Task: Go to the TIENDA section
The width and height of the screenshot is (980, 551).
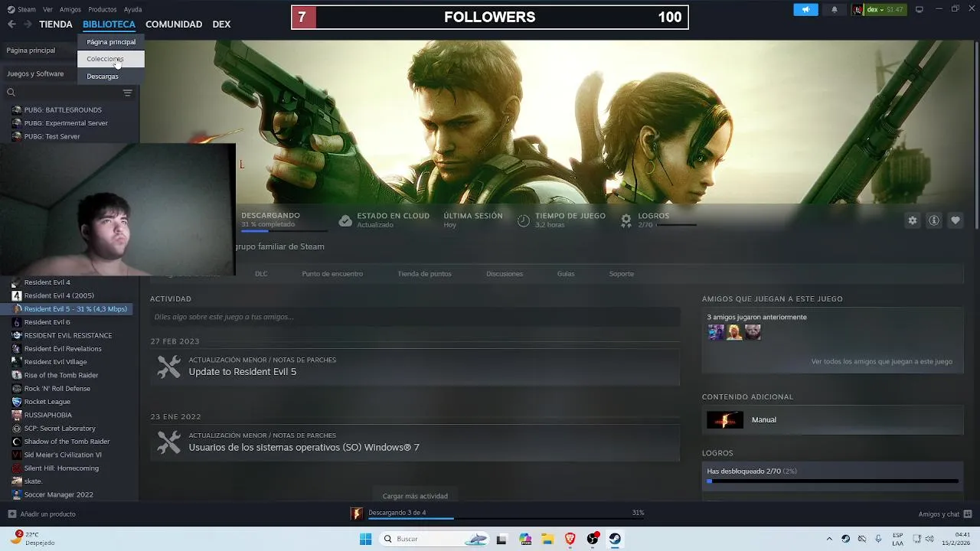Action: pyautogui.click(x=56, y=24)
